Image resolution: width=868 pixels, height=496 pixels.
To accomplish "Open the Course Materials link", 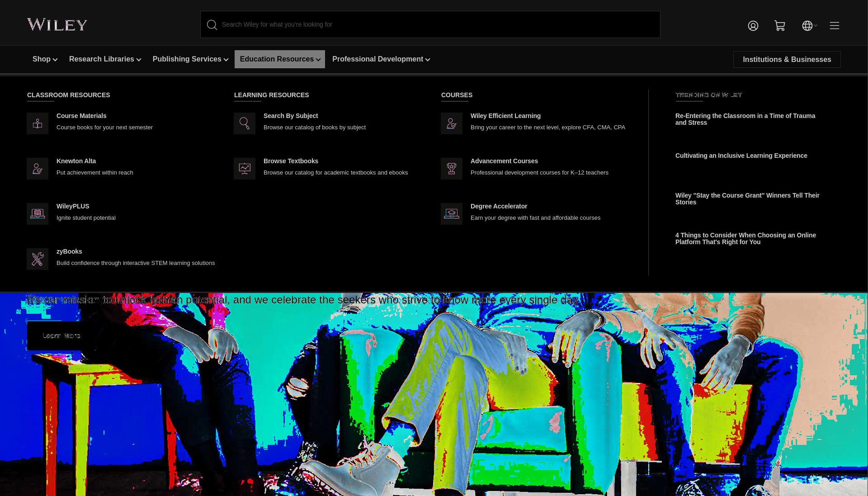I will coord(81,116).
